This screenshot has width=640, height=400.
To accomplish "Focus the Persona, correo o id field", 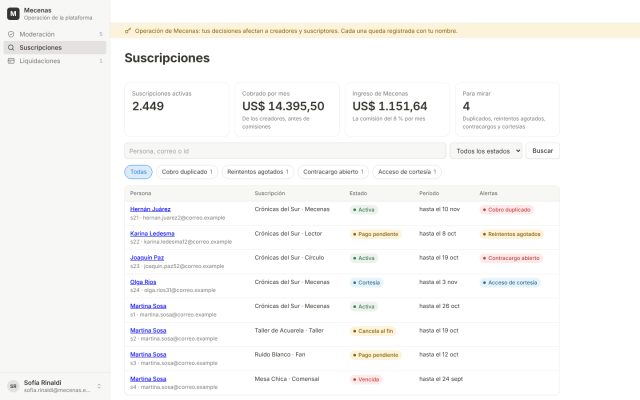I will (285, 151).
